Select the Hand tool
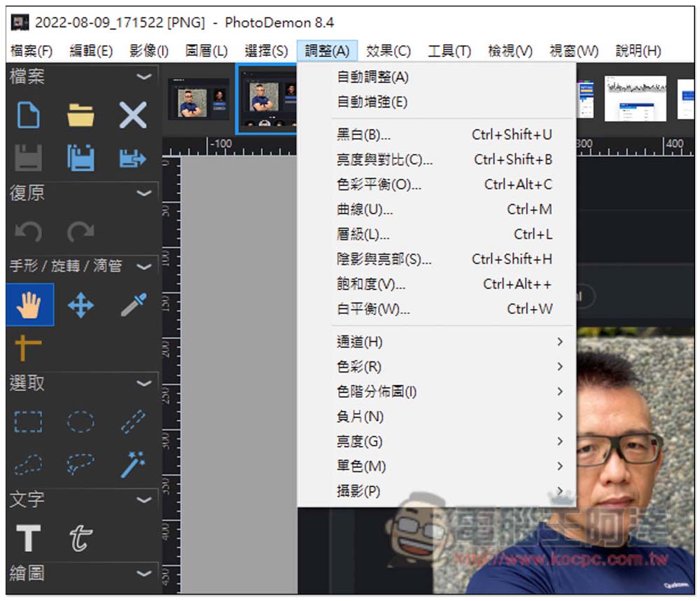 pos(29,305)
